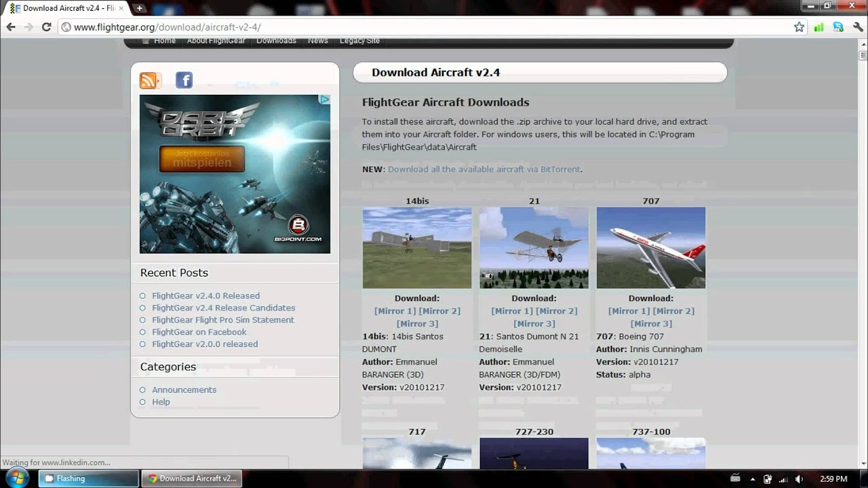Image resolution: width=868 pixels, height=488 pixels.
Task: Open the Windows Start orb
Action: pyautogui.click(x=16, y=478)
